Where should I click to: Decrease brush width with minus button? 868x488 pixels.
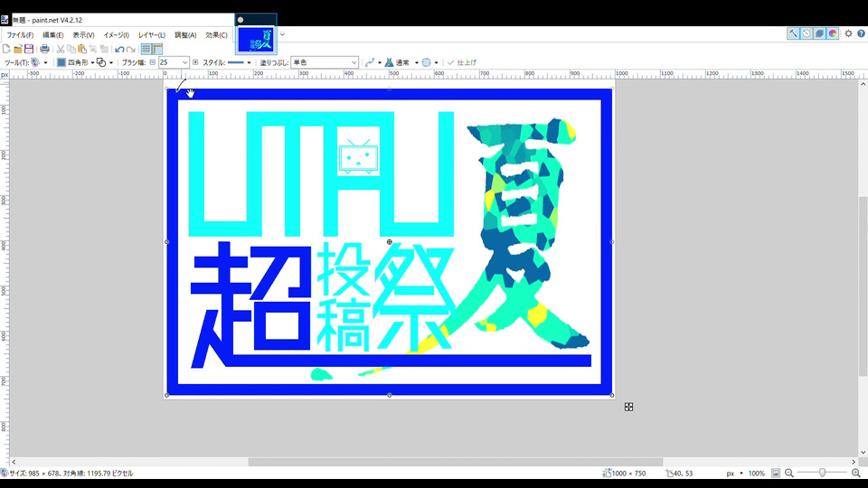click(153, 62)
